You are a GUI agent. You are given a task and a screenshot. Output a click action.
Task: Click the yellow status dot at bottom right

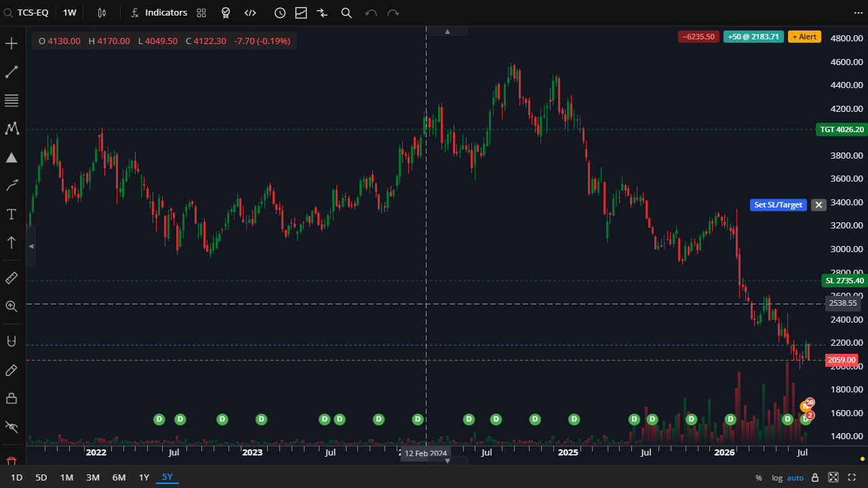tap(862, 459)
